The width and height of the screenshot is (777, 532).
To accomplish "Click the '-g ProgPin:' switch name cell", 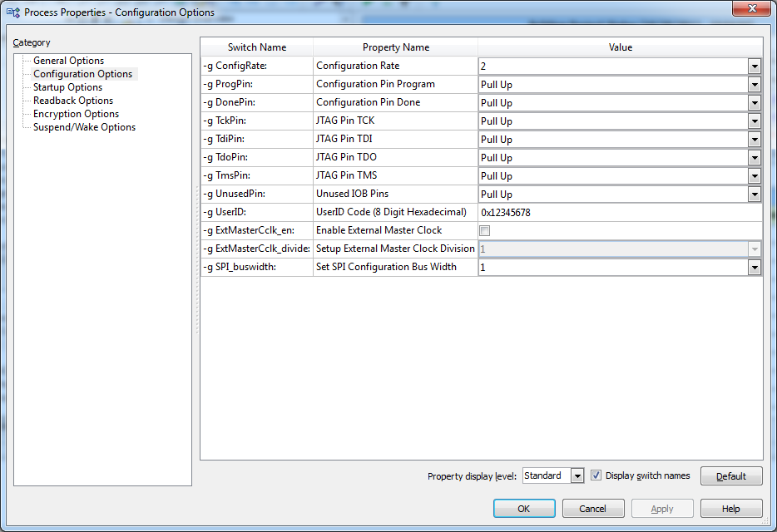I will click(x=257, y=84).
